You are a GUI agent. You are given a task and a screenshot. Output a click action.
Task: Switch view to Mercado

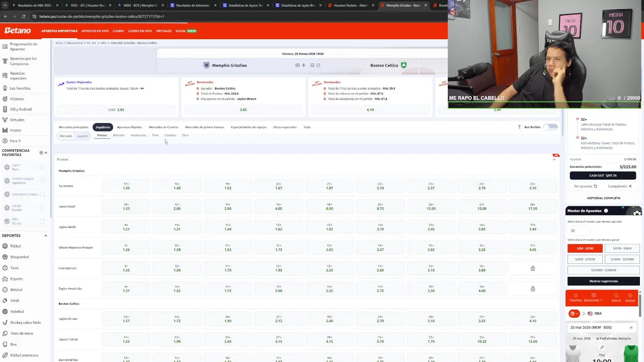coord(66,136)
